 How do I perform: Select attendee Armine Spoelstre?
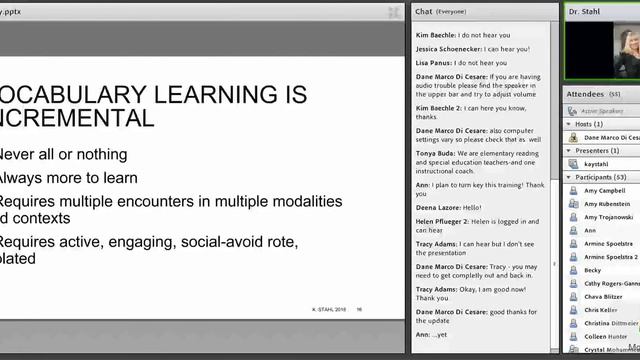(609, 244)
